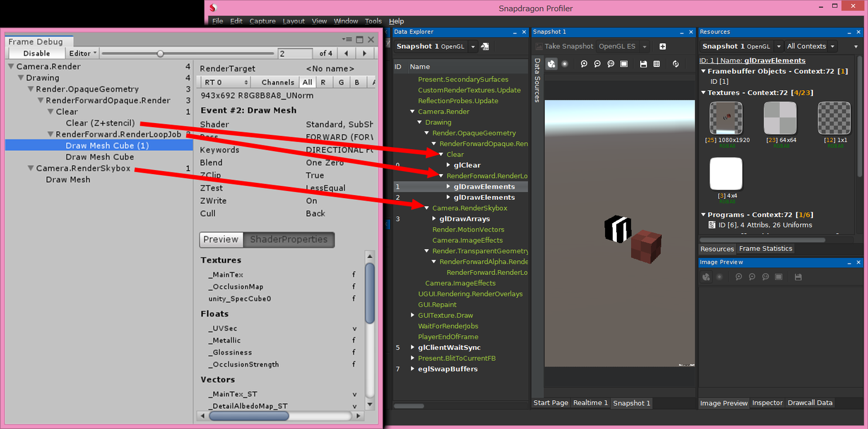This screenshot has width=868, height=429.
Task: Select the Zoom Out tool in Snapshot 1
Action: (x=597, y=64)
